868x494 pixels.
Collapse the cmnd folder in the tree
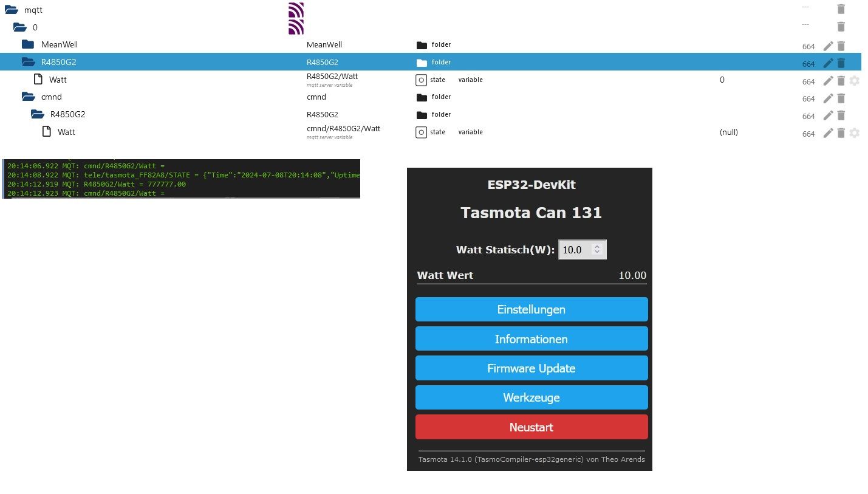[28, 97]
